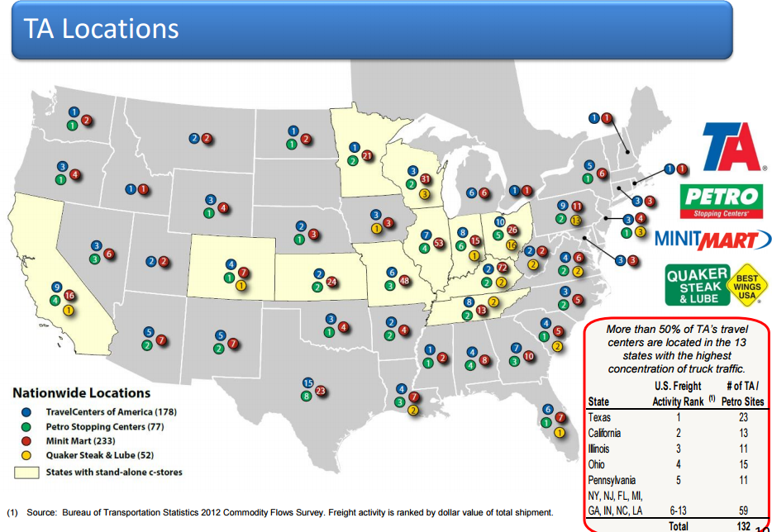The image size is (772, 532).
Task: Click the red Minit Mart legend dot
Action: point(27,441)
